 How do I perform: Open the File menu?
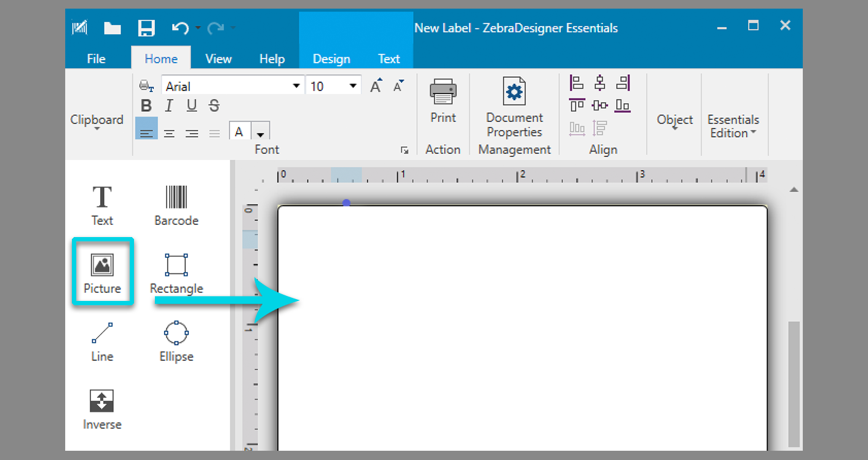point(96,58)
